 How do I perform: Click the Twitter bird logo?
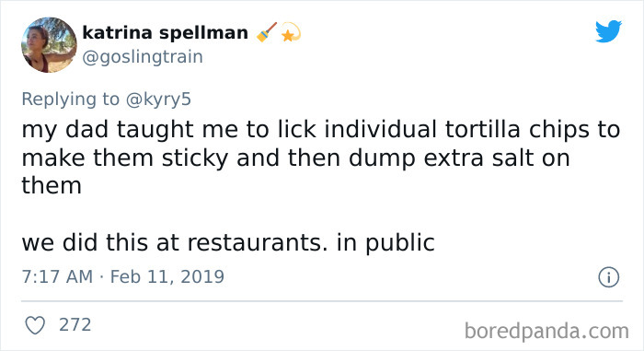[x=608, y=30]
